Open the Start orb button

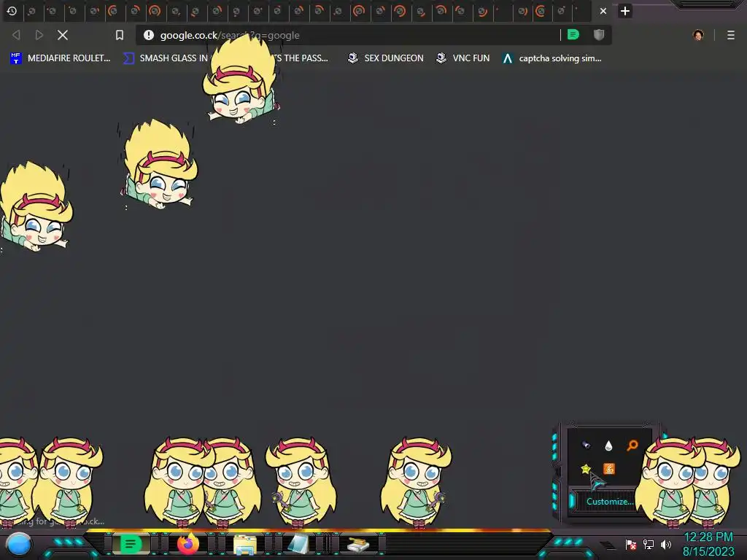pyautogui.click(x=19, y=545)
